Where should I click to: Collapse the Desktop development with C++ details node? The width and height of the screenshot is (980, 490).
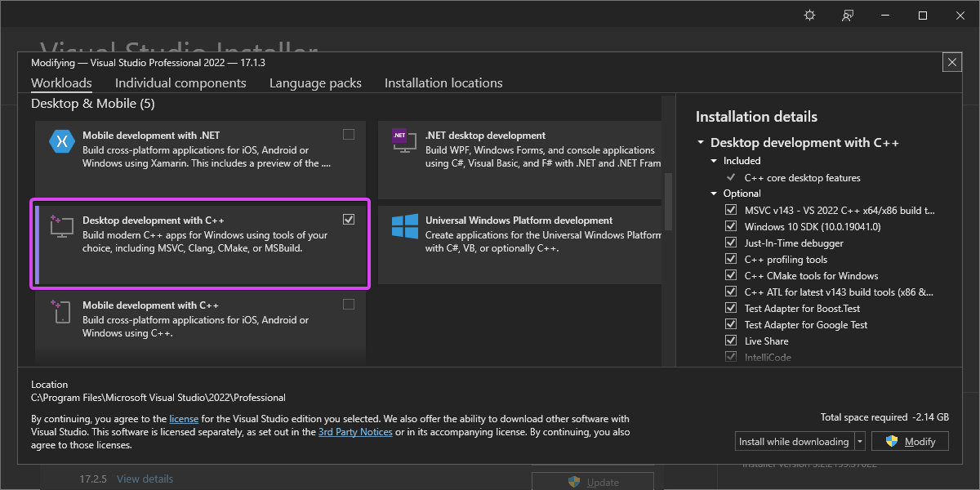point(701,143)
